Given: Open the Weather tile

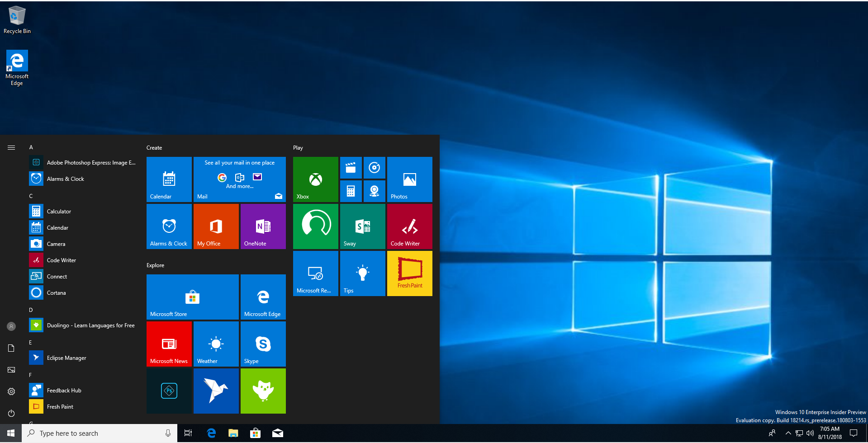Looking at the screenshot, I should [x=216, y=344].
